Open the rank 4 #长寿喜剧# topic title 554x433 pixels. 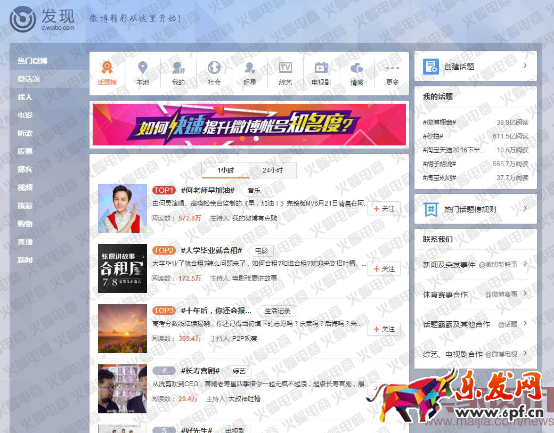click(x=200, y=371)
